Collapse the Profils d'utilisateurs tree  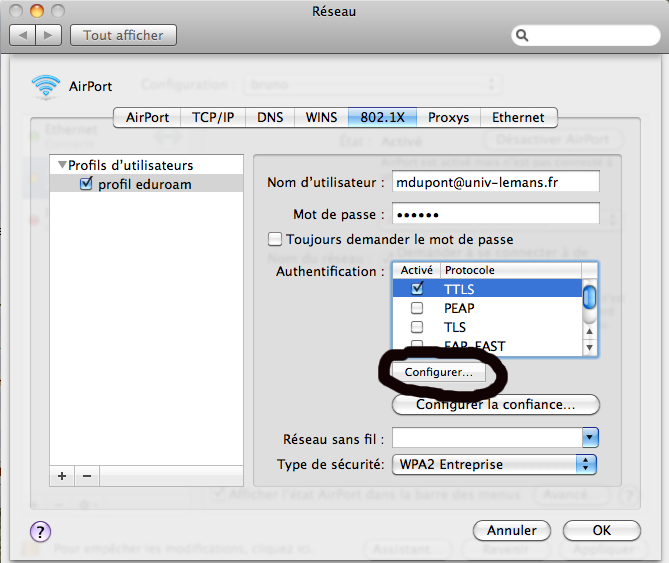pos(62,165)
